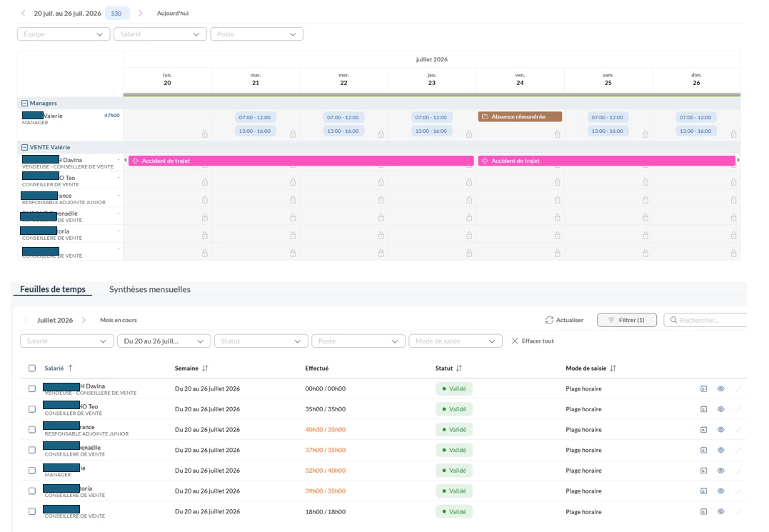Select the Feuilles de temps tab
The image size is (769, 532).
click(52, 289)
